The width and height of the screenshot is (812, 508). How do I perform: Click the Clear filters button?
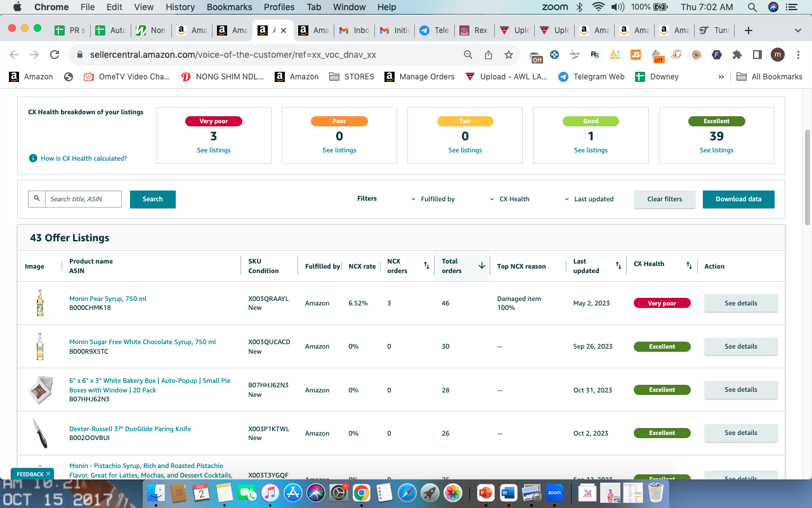click(665, 199)
